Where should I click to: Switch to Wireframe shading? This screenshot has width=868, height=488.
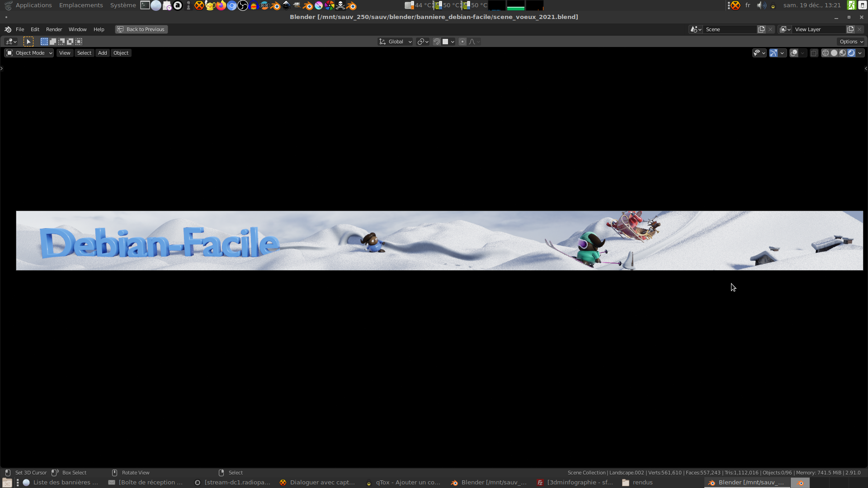tap(826, 53)
